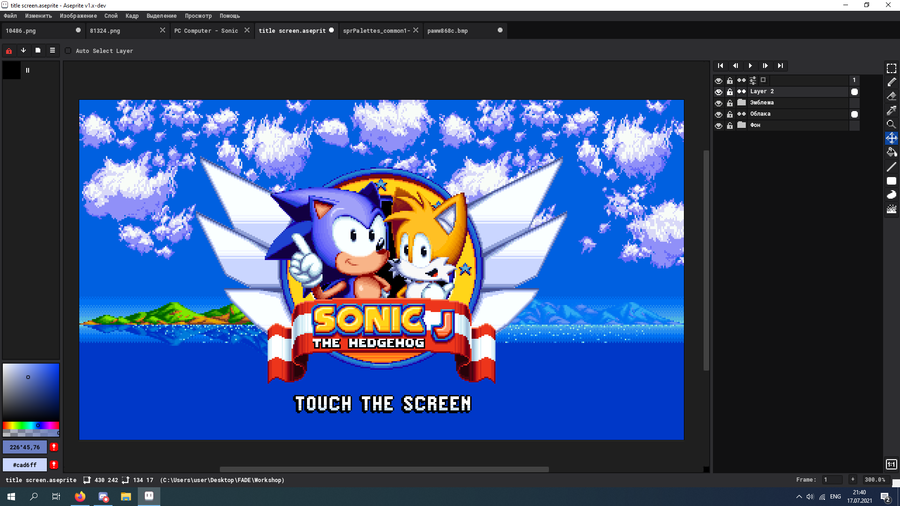Viewport: 900px width, 506px height.
Task: Play the animation
Action: pos(750,66)
